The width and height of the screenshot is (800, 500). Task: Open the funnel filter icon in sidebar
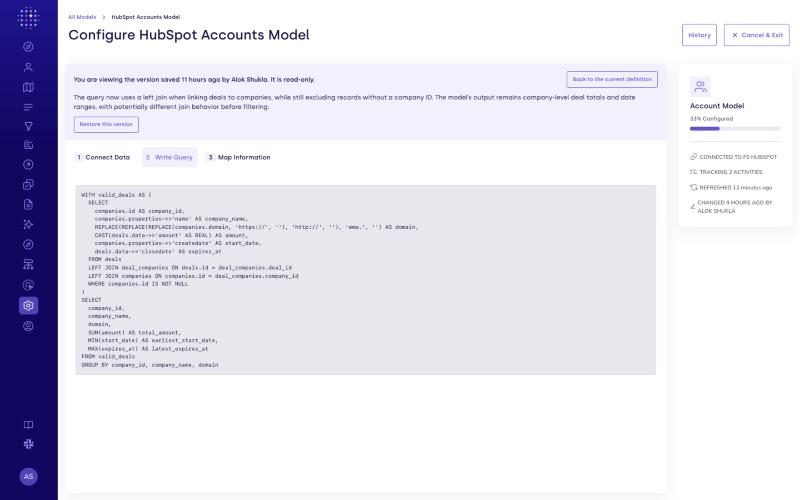[29, 126]
